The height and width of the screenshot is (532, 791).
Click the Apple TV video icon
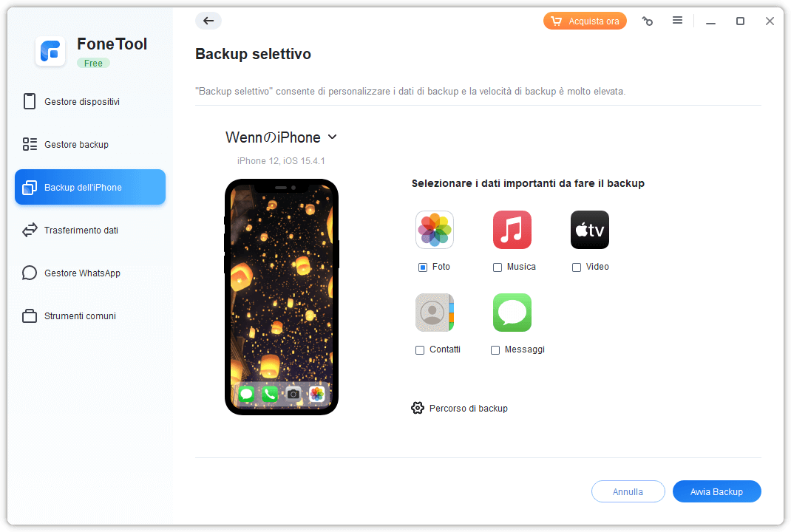[x=590, y=230]
